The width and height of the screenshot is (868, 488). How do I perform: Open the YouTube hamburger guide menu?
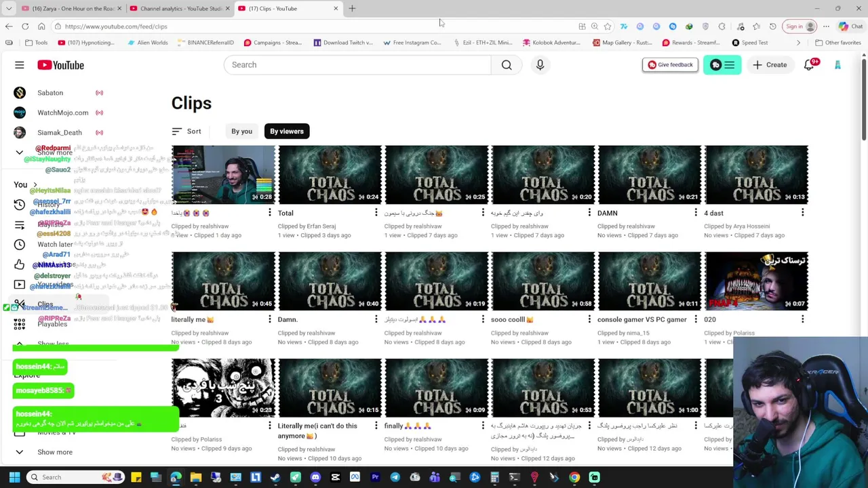pyautogui.click(x=19, y=65)
